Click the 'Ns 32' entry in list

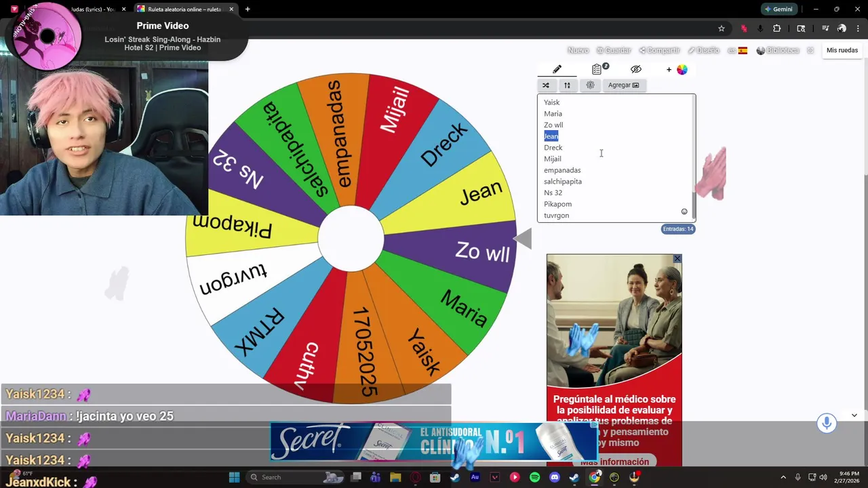click(x=553, y=192)
